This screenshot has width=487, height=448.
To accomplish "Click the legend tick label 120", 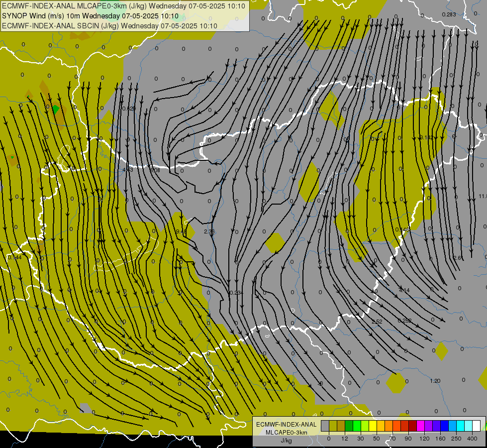I will (424, 439).
